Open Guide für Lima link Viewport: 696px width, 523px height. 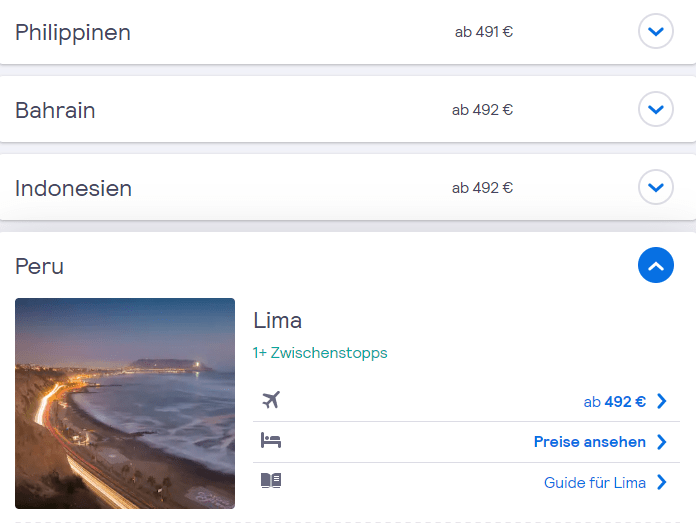click(x=594, y=483)
